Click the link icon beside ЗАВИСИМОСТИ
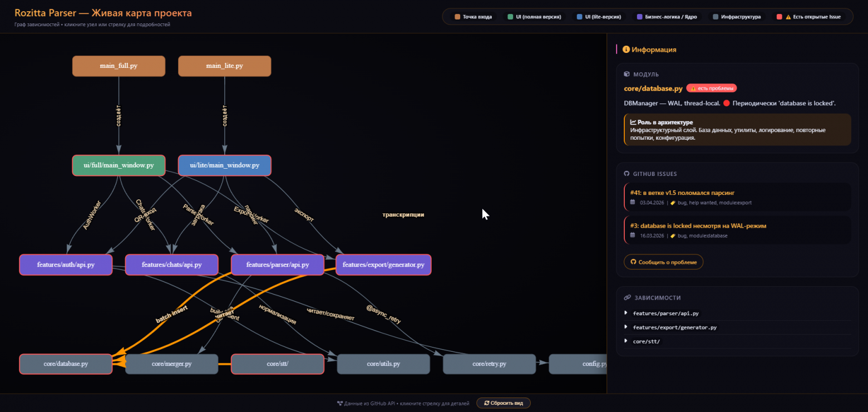Screen dimensions: 868x412 click(627, 298)
